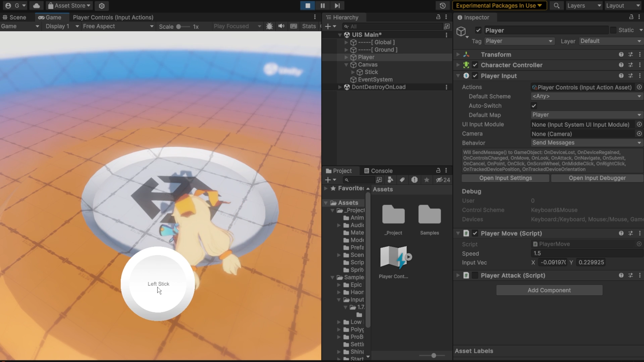Expand the Transform component

458,54
